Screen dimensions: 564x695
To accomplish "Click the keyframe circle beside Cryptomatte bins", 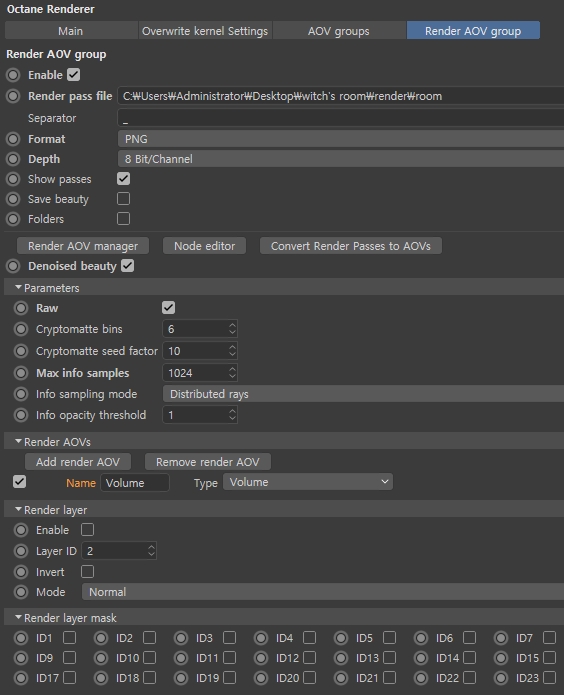I will click(21, 329).
